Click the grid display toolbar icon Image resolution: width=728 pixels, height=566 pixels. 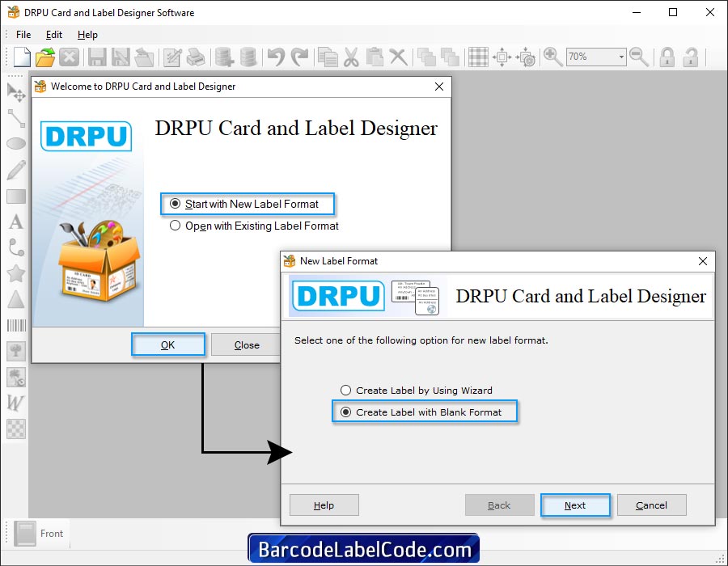pyautogui.click(x=478, y=57)
